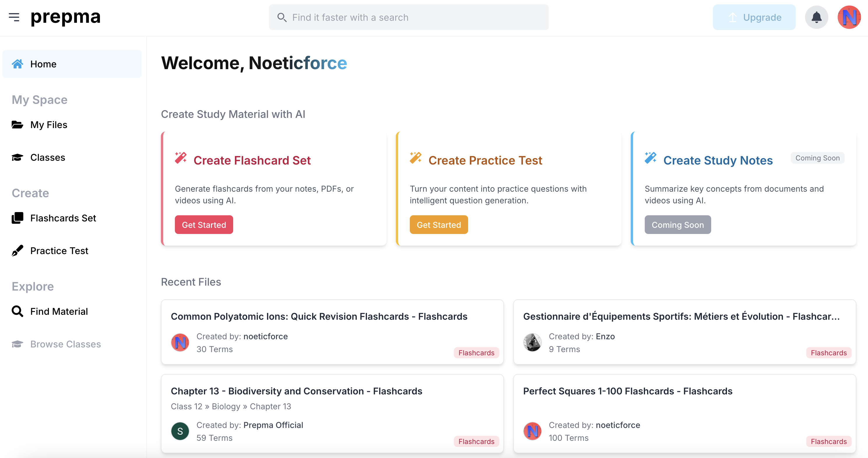Click the Create Practice Test wand icon
This screenshot has height=458, width=868.
[x=415, y=158]
